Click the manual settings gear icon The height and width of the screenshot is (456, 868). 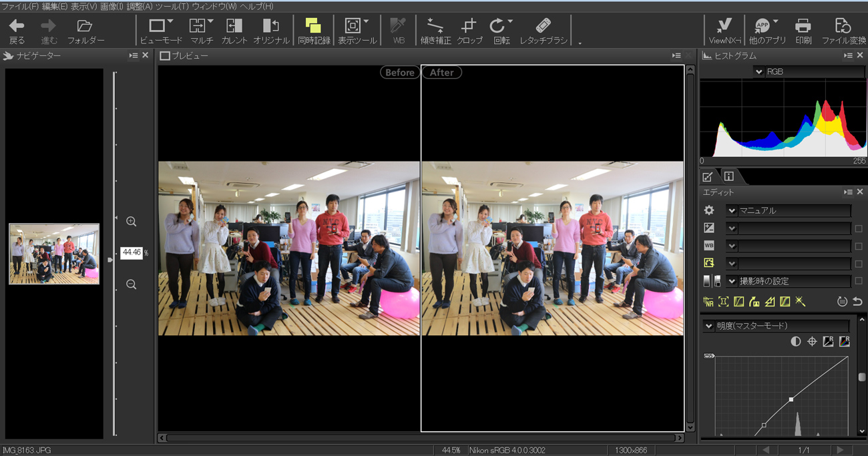click(709, 210)
